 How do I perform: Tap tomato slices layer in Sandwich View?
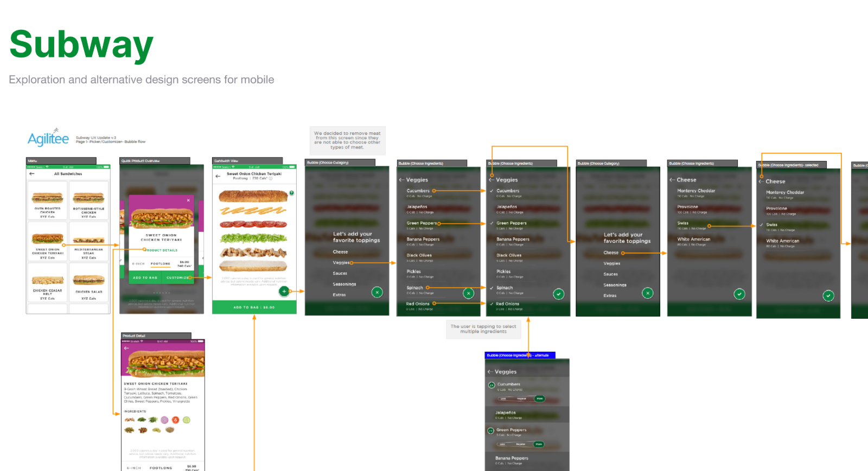(253, 224)
